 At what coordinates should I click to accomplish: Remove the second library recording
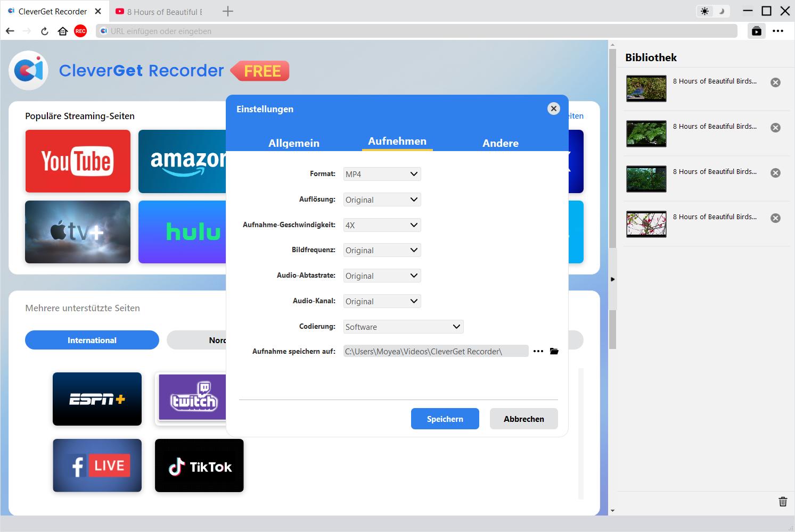[x=776, y=128]
